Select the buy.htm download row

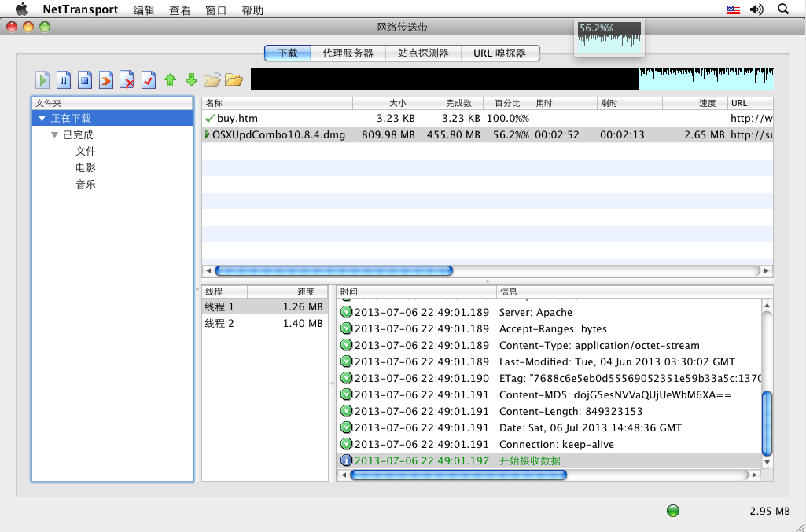487,118
